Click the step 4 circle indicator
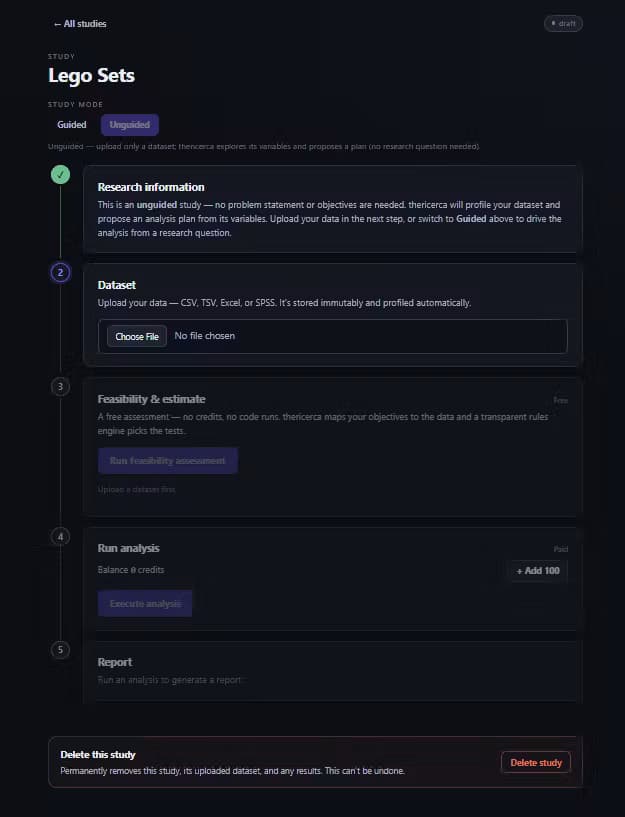This screenshot has height=817, width=625. (60, 537)
